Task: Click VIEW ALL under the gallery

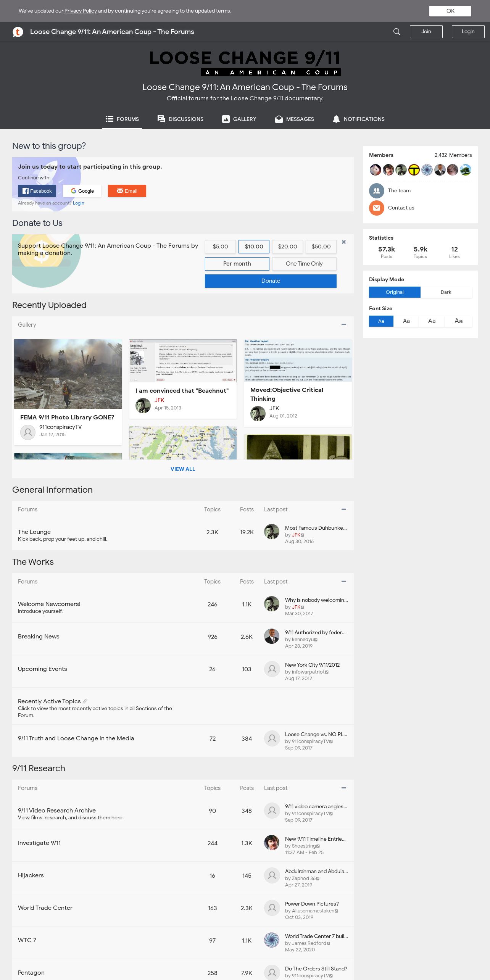Action: [x=183, y=469]
